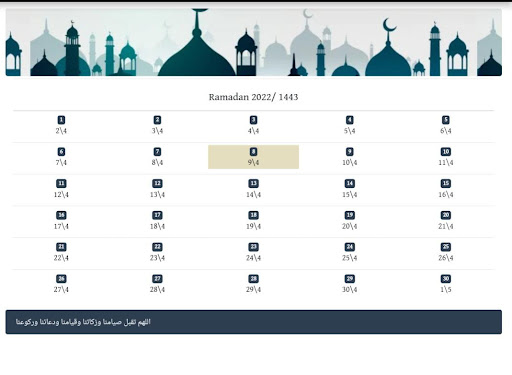The width and height of the screenshot is (512, 375).
Task: Select Ramadan day 19 badge
Action: (x=349, y=215)
